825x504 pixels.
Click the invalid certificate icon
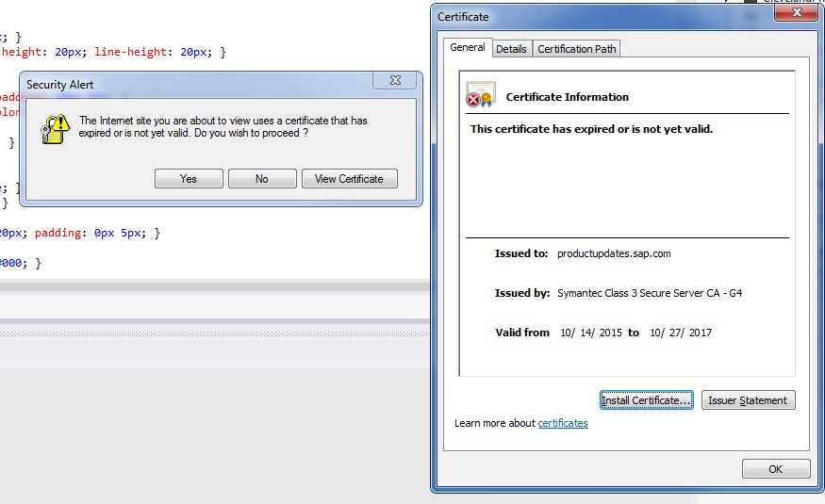480,94
